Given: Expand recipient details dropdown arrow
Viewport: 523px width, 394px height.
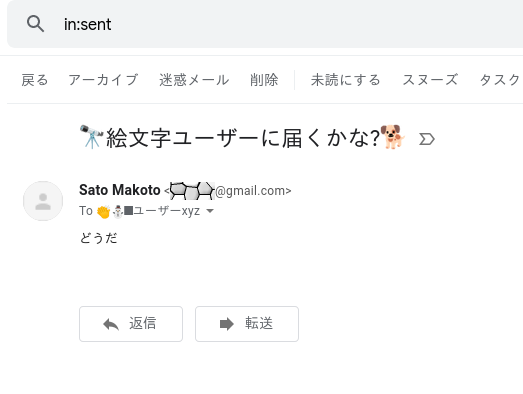Looking at the screenshot, I should (210, 211).
